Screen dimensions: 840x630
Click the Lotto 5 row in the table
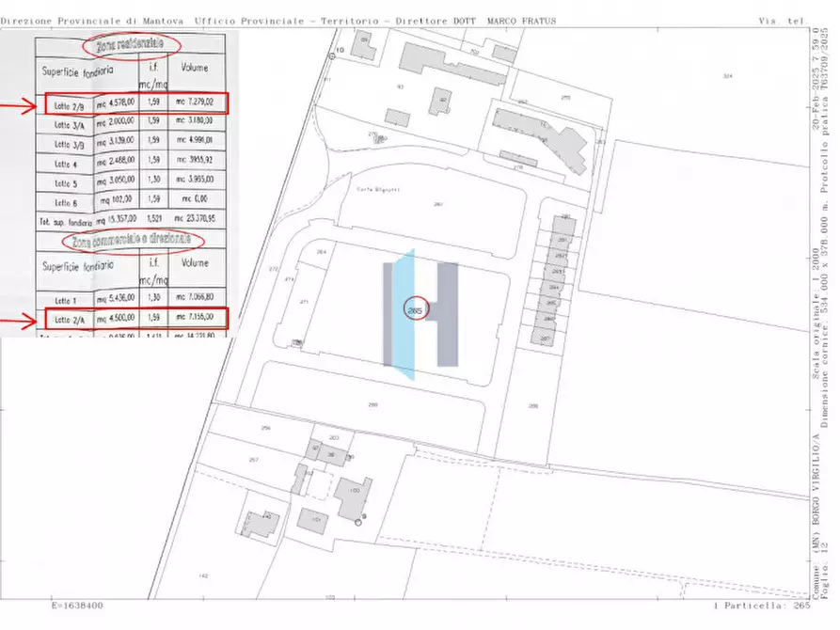coord(132,181)
